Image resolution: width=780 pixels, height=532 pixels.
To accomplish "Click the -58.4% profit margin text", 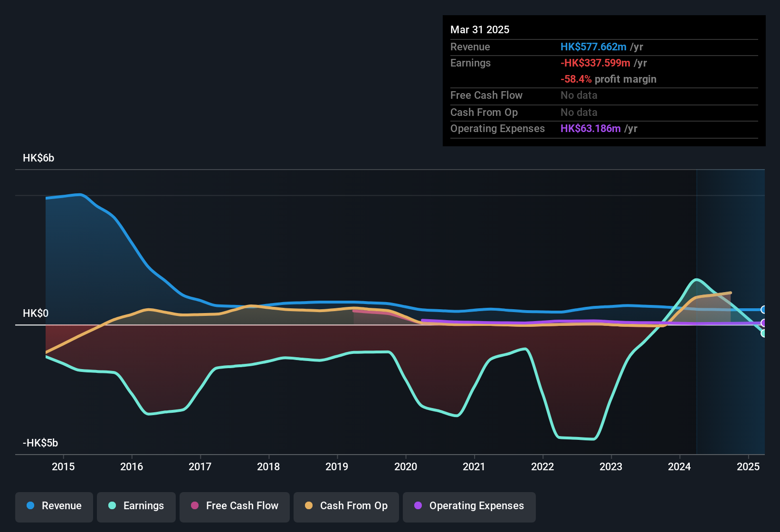I will click(609, 79).
